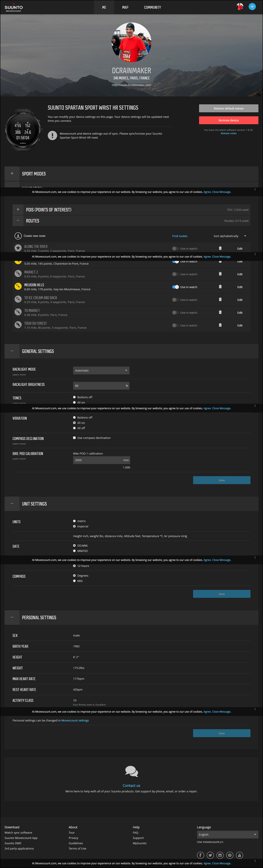
Task: Select the MM/DD date format
Action: (x=74, y=551)
